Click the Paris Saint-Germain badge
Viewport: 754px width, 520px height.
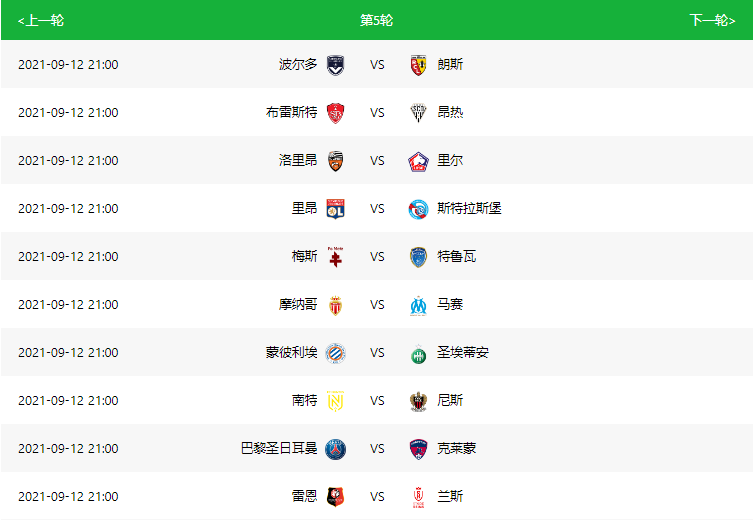point(335,449)
